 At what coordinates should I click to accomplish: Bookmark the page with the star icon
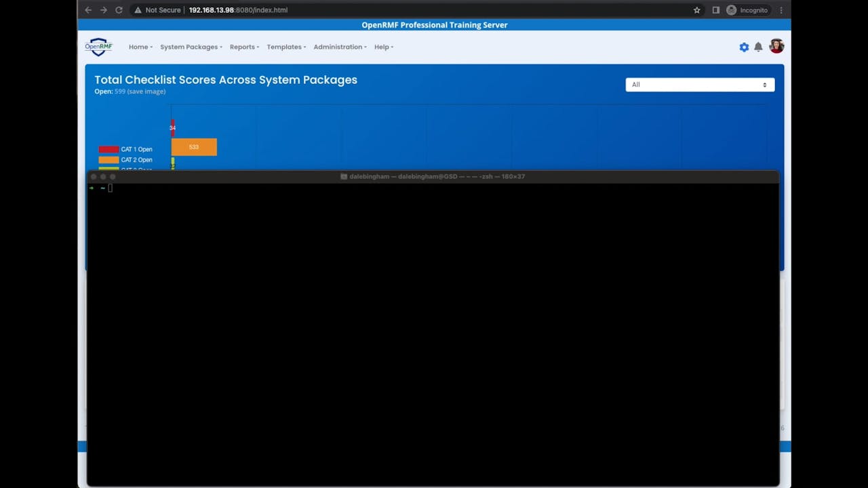tap(696, 10)
